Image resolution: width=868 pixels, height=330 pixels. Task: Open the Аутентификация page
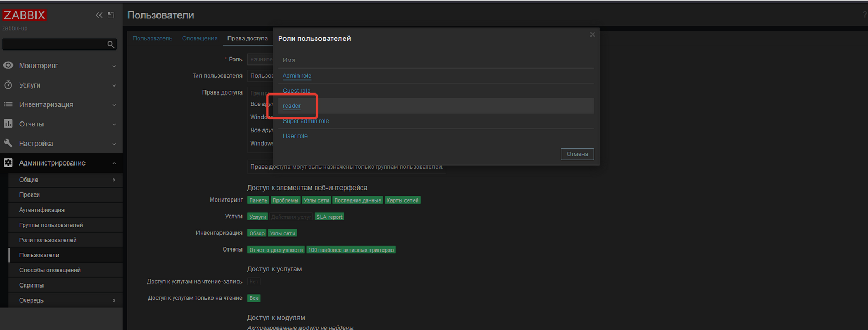tap(66, 210)
